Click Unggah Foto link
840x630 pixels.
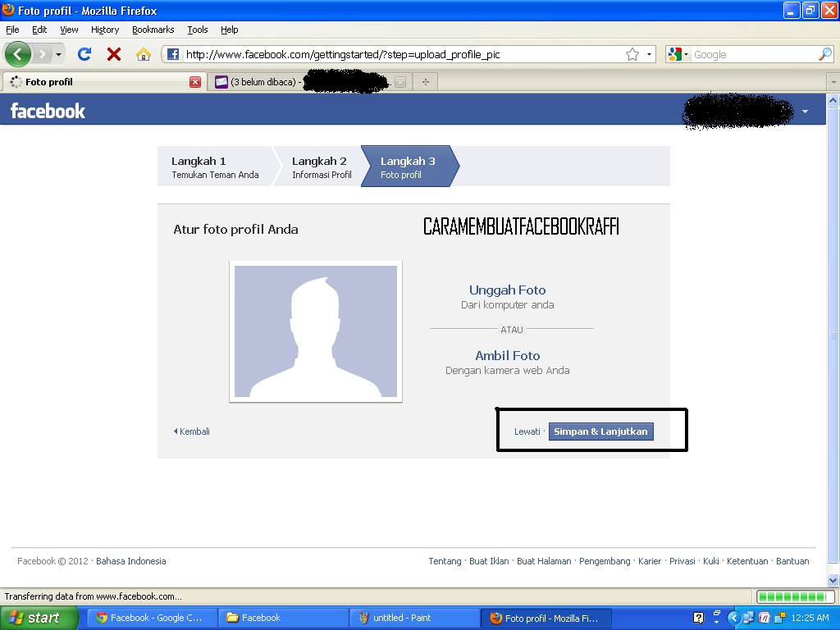[507, 290]
